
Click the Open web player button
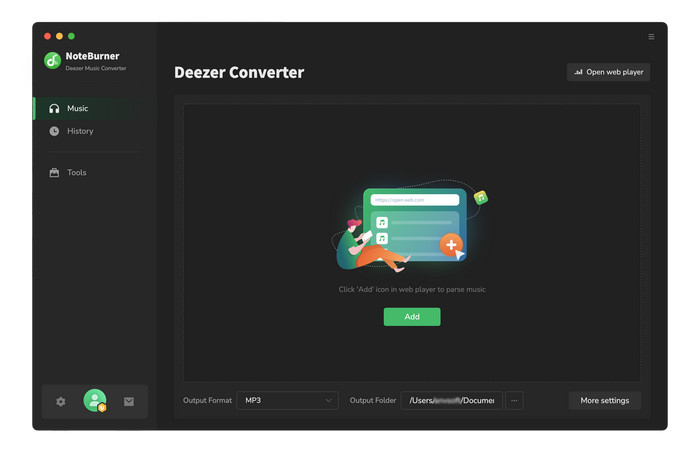coord(608,72)
